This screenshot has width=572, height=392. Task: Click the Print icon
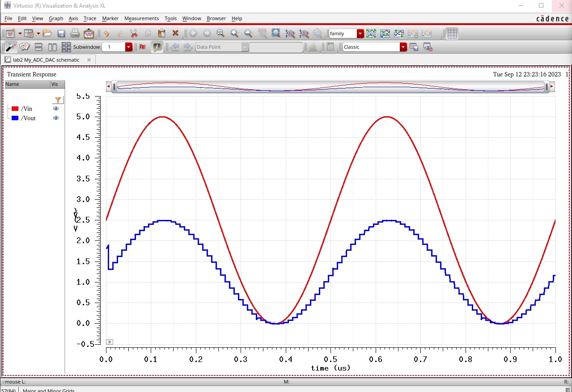[75, 34]
